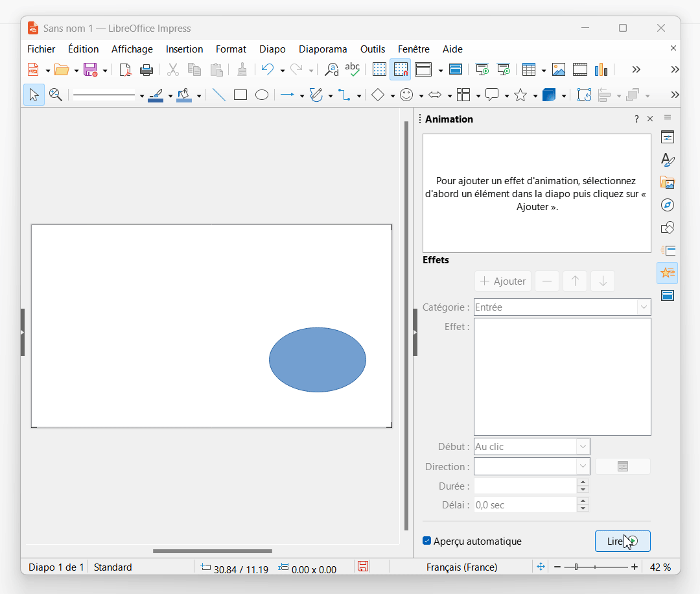Insert a chart from the toolbar
700x594 pixels.
point(601,69)
